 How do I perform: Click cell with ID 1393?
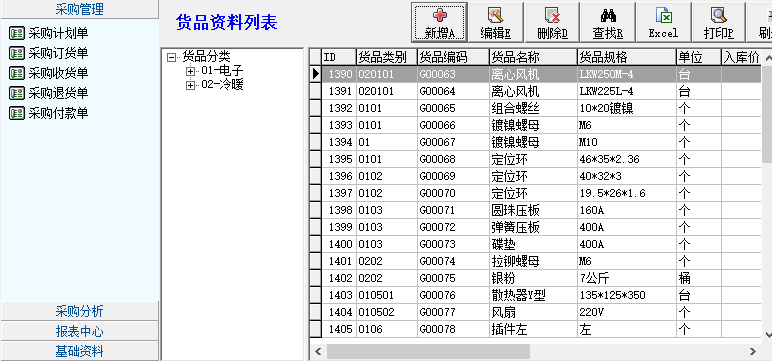pyautogui.click(x=339, y=126)
